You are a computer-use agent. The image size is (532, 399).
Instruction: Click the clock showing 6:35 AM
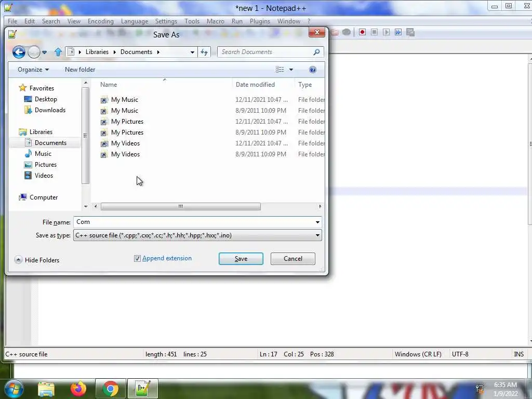(505, 385)
